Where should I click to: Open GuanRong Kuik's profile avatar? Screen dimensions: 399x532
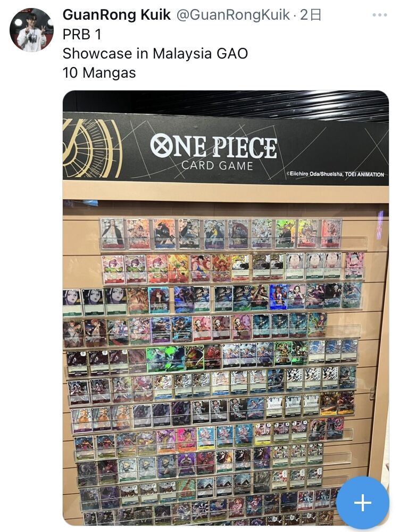click(x=31, y=30)
